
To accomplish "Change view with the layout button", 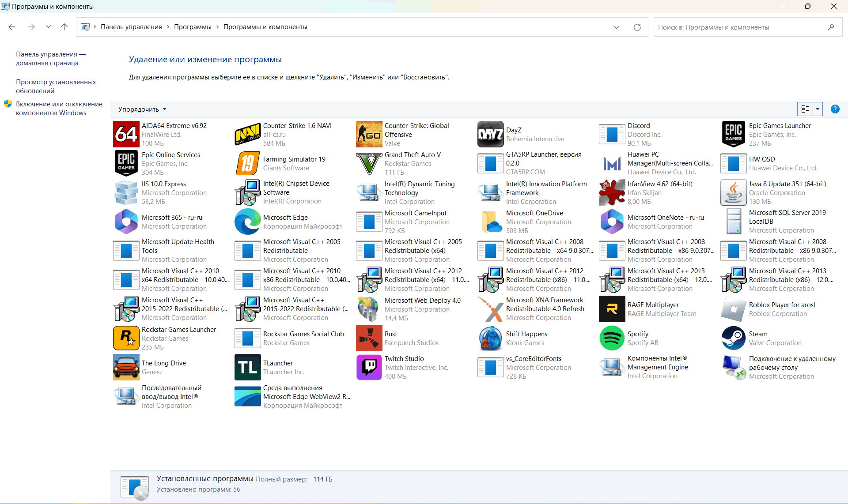I will (x=805, y=109).
